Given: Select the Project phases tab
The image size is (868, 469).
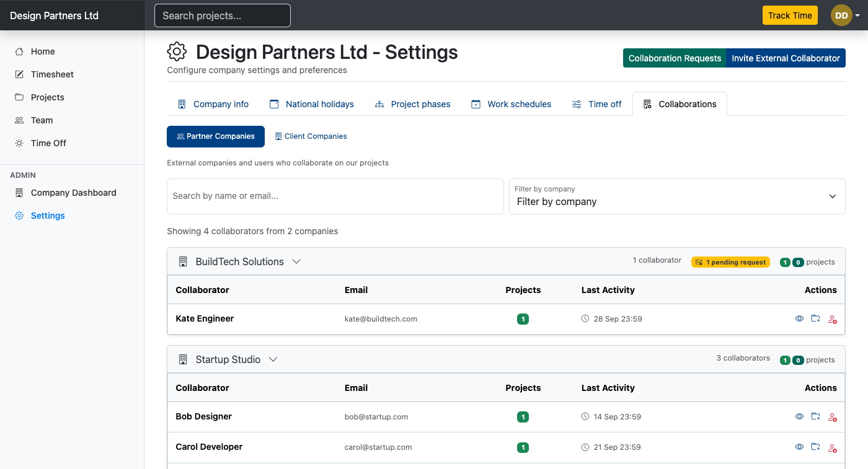Looking at the screenshot, I should click(x=413, y=104).
